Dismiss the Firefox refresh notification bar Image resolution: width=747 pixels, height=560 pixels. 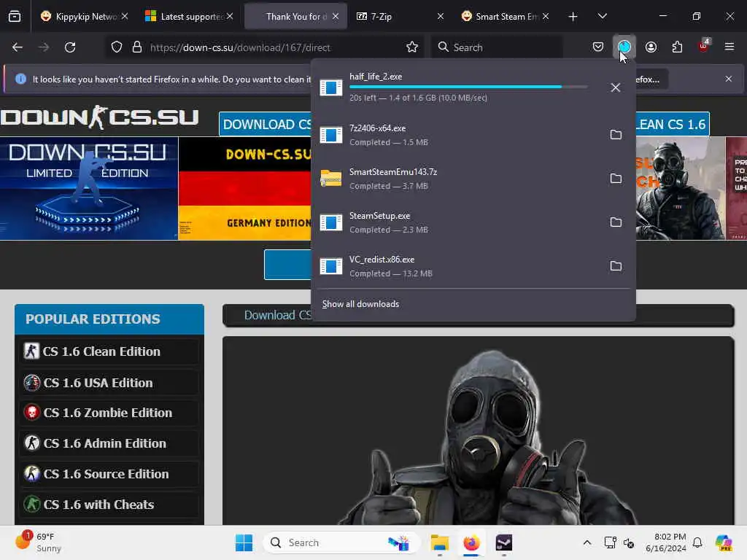(729, 79)
